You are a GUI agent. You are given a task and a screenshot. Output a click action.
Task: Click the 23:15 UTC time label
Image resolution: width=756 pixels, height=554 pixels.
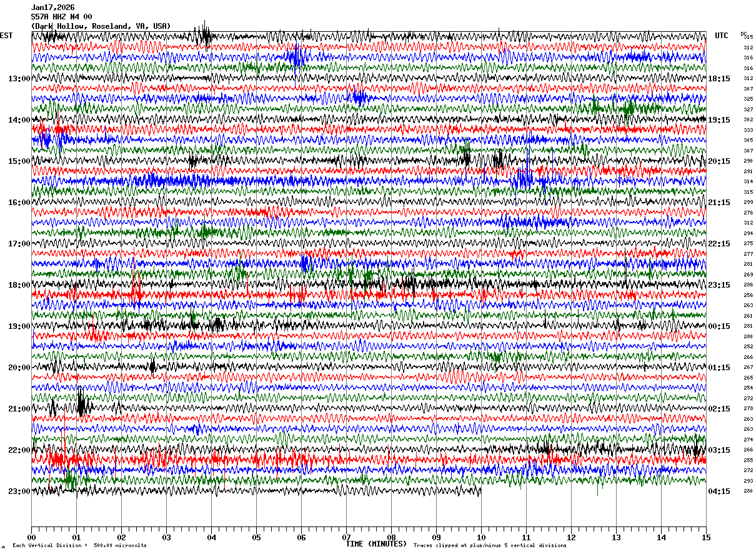[719, 285]
